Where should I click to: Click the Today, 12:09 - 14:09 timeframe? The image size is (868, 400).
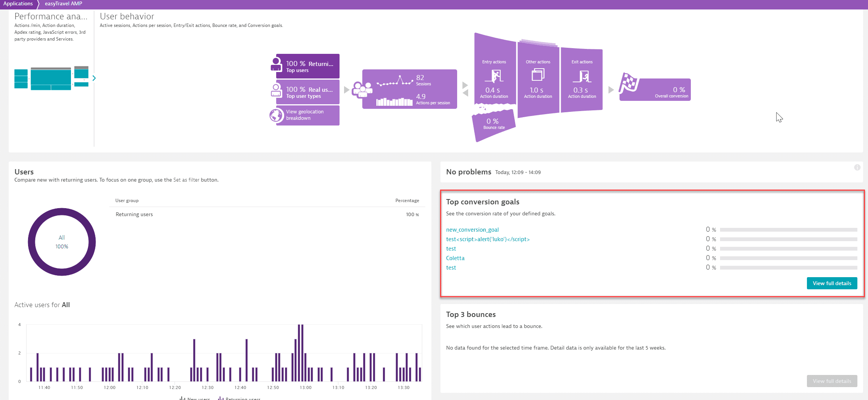coord(518,173)
